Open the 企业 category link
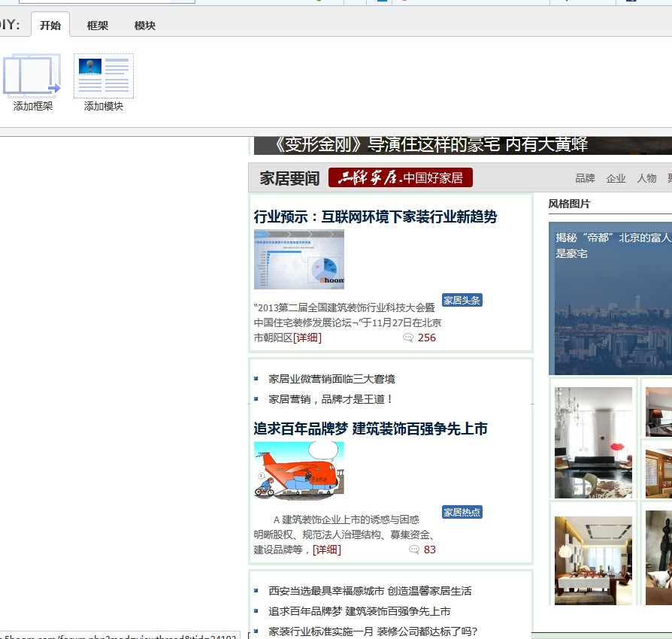Image resolution: width=672 pixels, height=639 pixels. (616, 178)
